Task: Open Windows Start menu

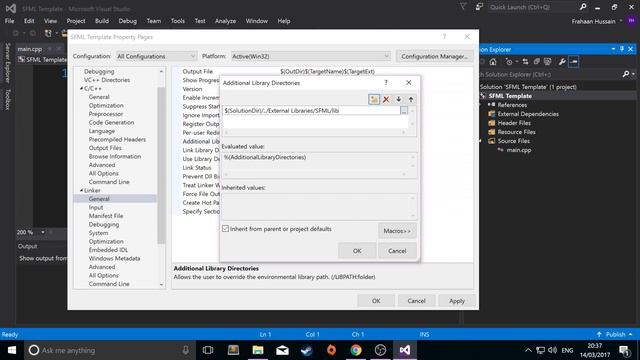Action: click(x=12, y=350)
